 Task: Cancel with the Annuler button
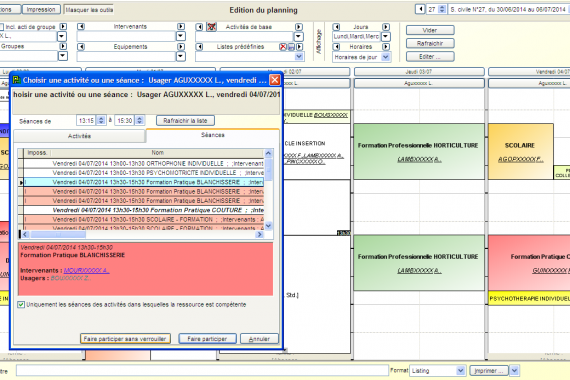(x=259, y=339)
